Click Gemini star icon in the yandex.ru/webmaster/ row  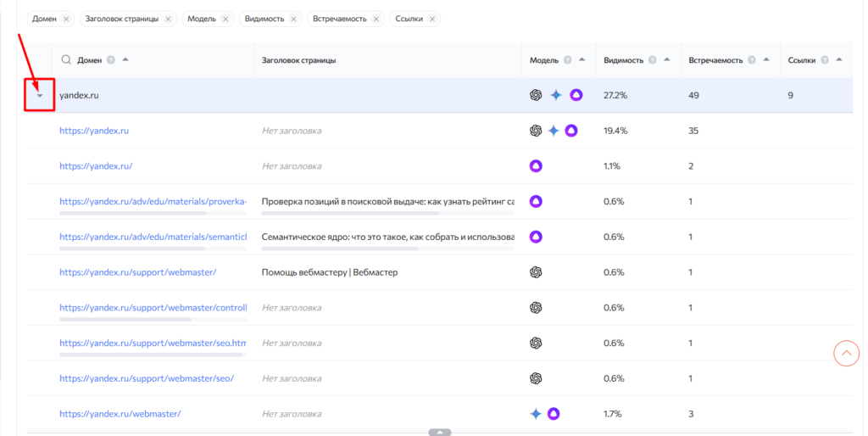(x=536, y=414)
